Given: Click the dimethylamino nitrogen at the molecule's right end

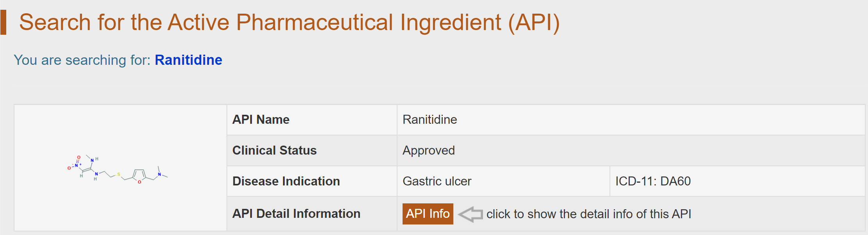Looking at the screenshot, I should [159, 174].
